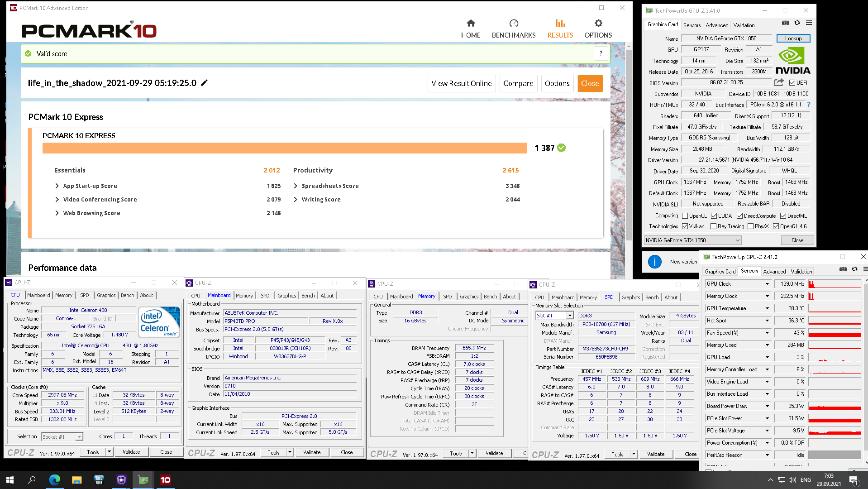The width and height of the screenshot is (868, 489).
Task: Open Bench tab in second CPU-Z window
Action: pyautogui.click(x=308, y=296)
